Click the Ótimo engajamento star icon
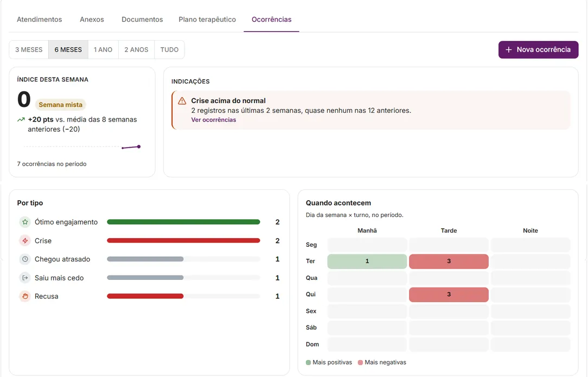Screen dimensions: 588x377 tap(25, 222)
